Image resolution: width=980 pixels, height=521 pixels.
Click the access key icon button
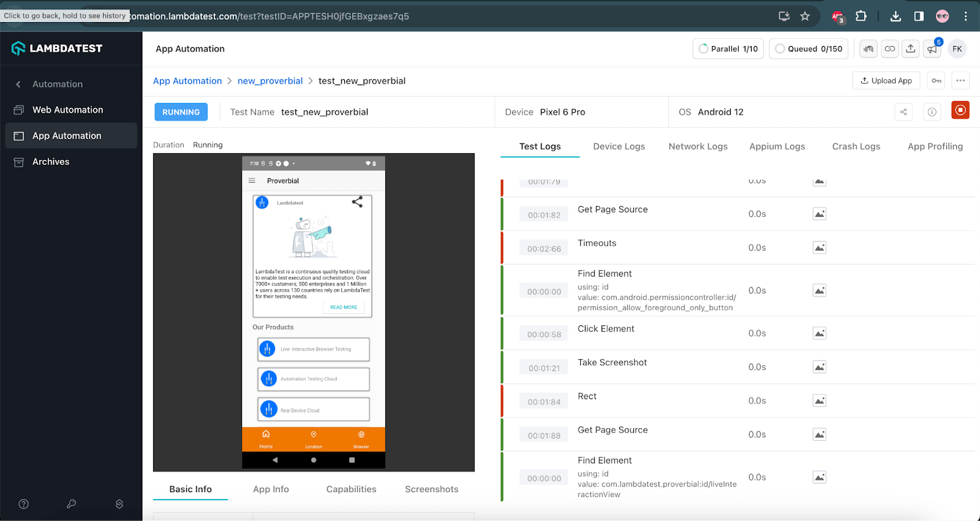click(x=937, y=80)
